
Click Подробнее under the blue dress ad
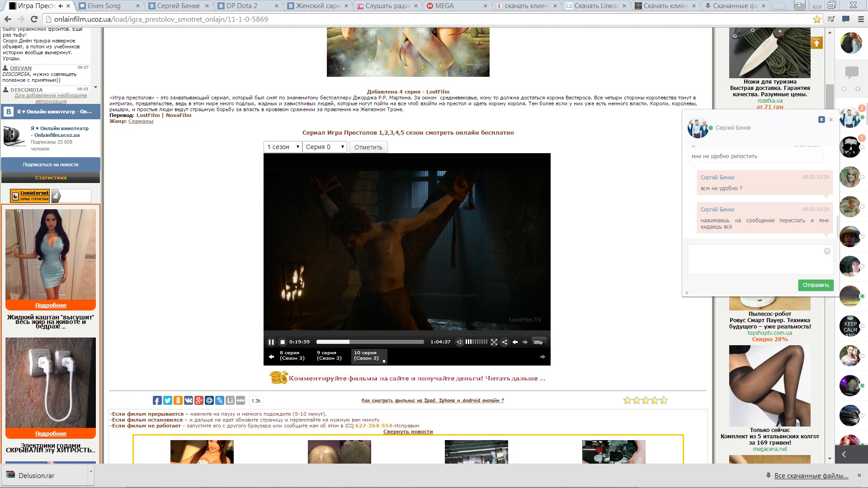51,305
